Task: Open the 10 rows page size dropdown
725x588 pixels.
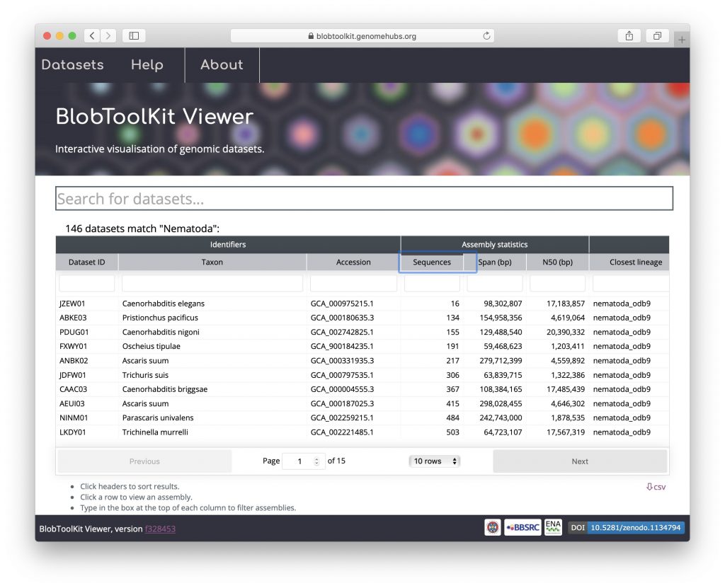Action: pos(435,461)
